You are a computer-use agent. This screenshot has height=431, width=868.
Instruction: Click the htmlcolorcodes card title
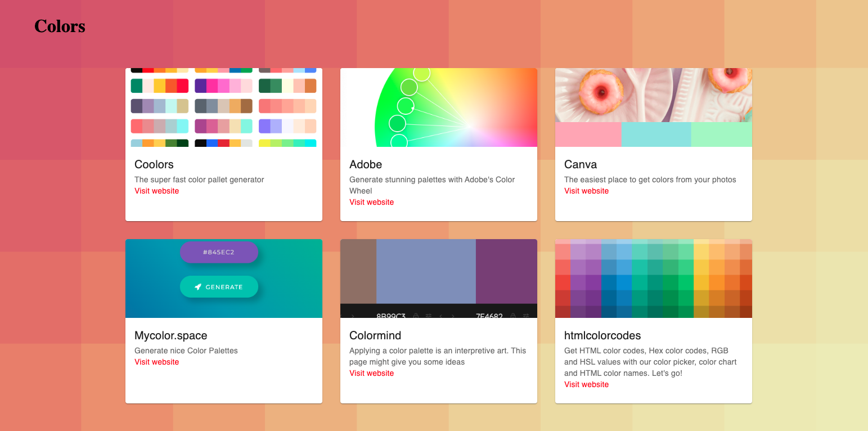[602, 335]
